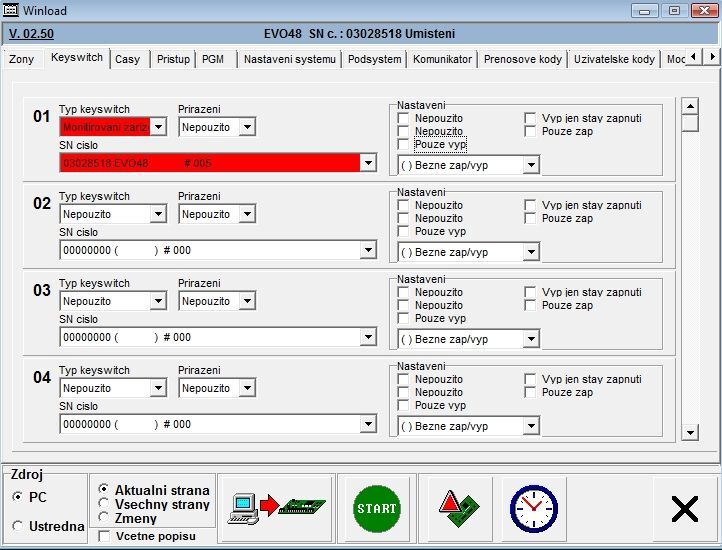Click the large black X close icon
This screenshot has height=550, width=722.
point(684,509)
